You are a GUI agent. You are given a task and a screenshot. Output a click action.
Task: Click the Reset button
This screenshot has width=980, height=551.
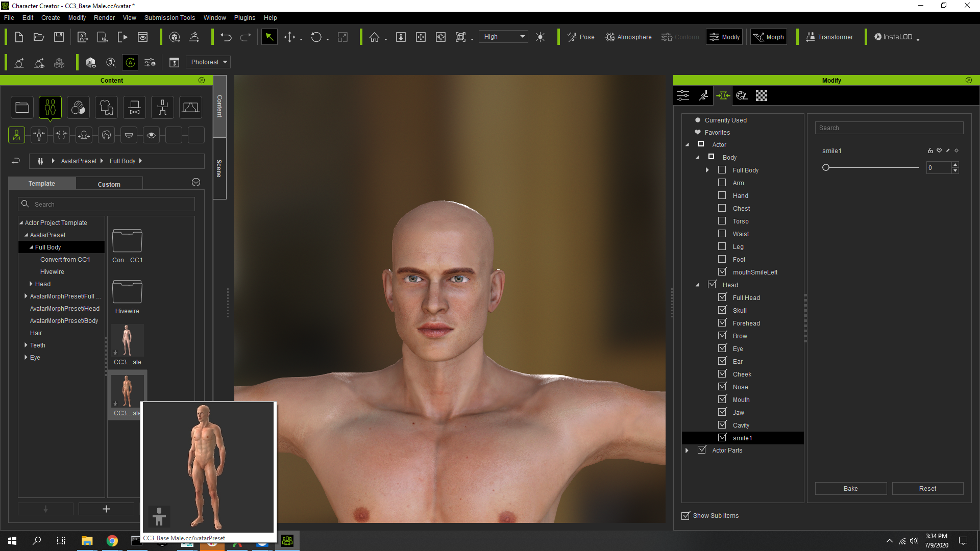pyautogui.click(x=927, y=488)
